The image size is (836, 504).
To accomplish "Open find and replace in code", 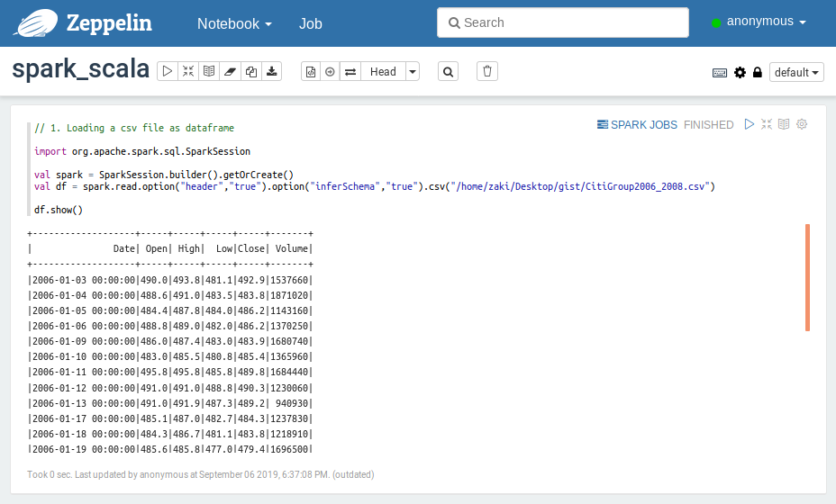I will 449,71.
